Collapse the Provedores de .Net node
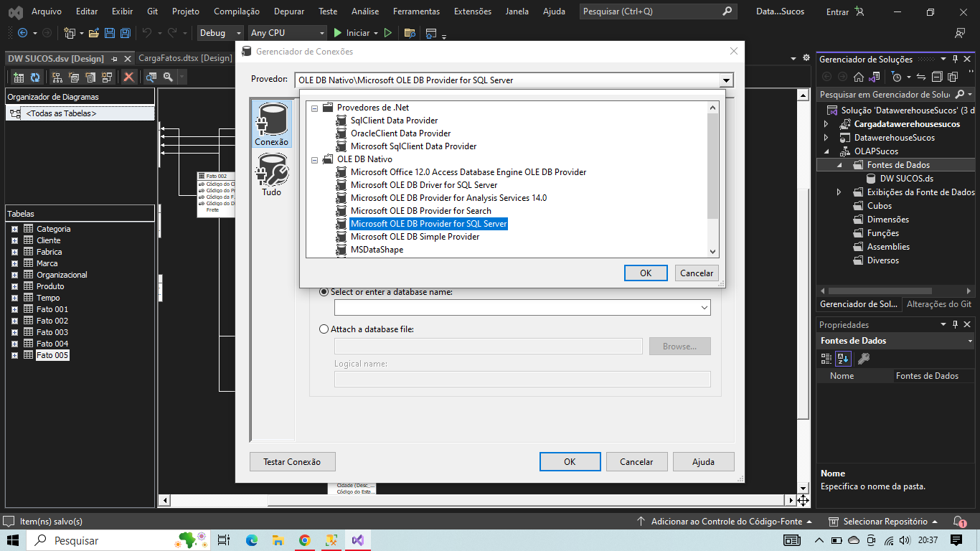 click(314, 108)
